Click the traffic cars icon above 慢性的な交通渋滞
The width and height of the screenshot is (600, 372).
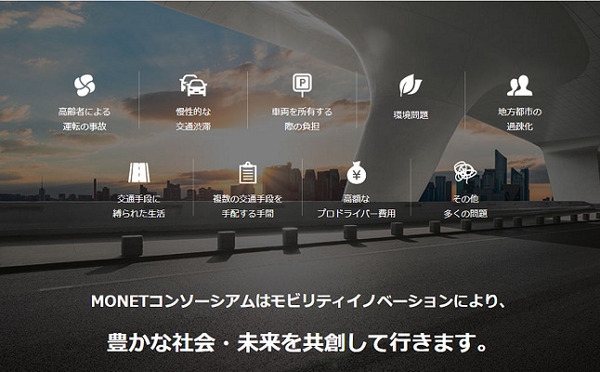coord(194,85)
